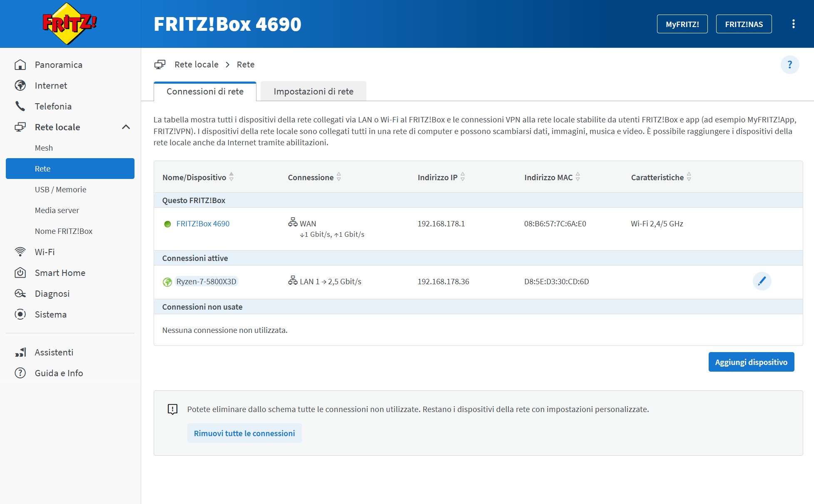
Task: Sort table by Caratteristiche arrows
Action: tap(689, 177)
